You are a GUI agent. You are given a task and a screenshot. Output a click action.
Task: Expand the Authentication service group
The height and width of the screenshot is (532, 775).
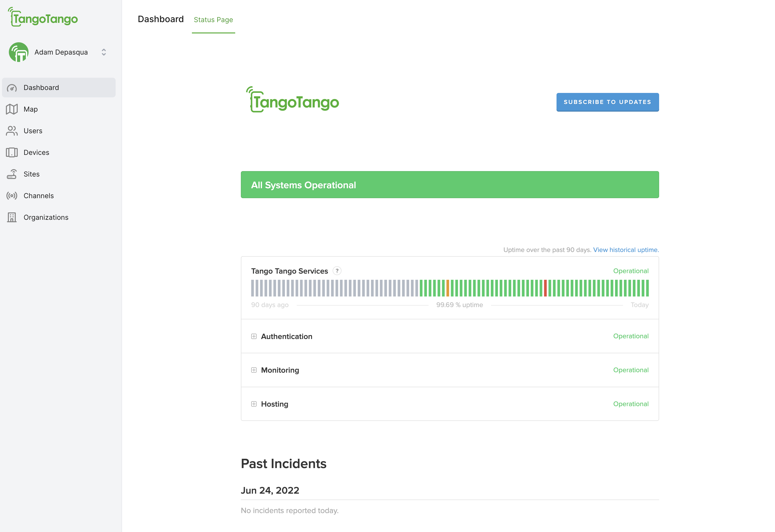(x=254, y=336)
